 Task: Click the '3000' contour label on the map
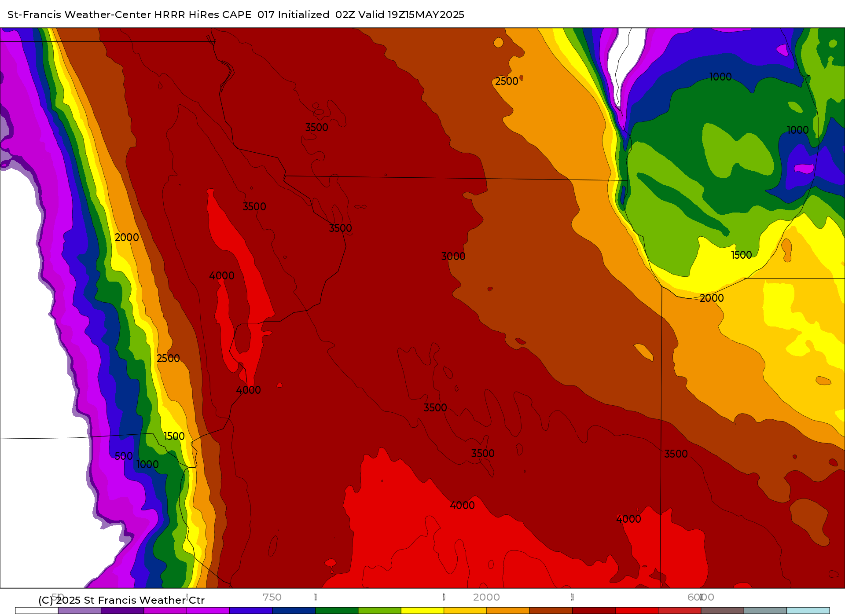click(x=453, y=257)
